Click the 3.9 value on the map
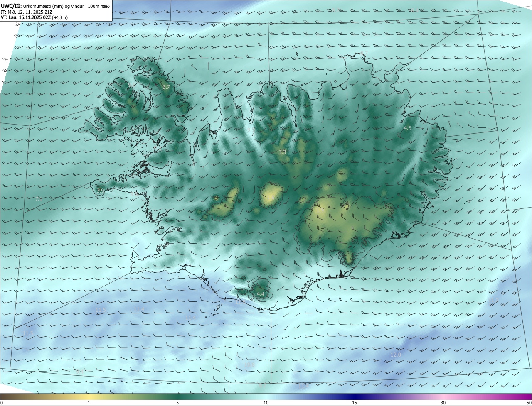This screenshot has width=532, height=406. click(100, 191)
